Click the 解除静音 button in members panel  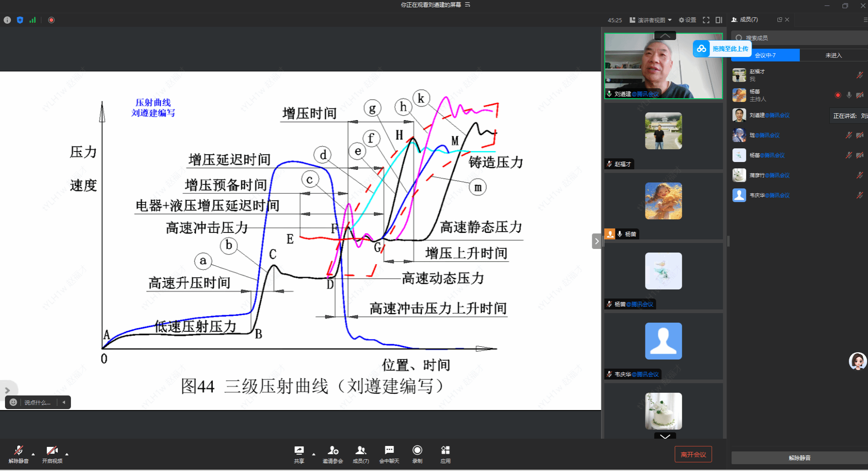799,458
